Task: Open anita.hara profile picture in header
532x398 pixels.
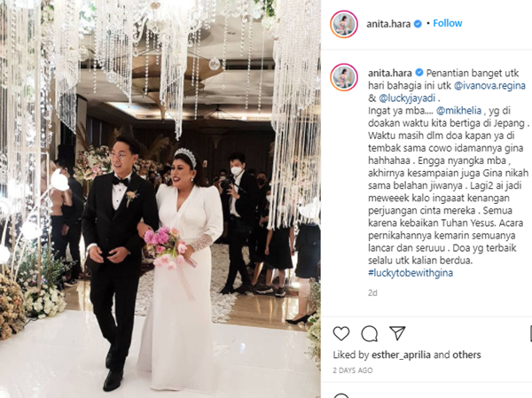Action: 344,24
